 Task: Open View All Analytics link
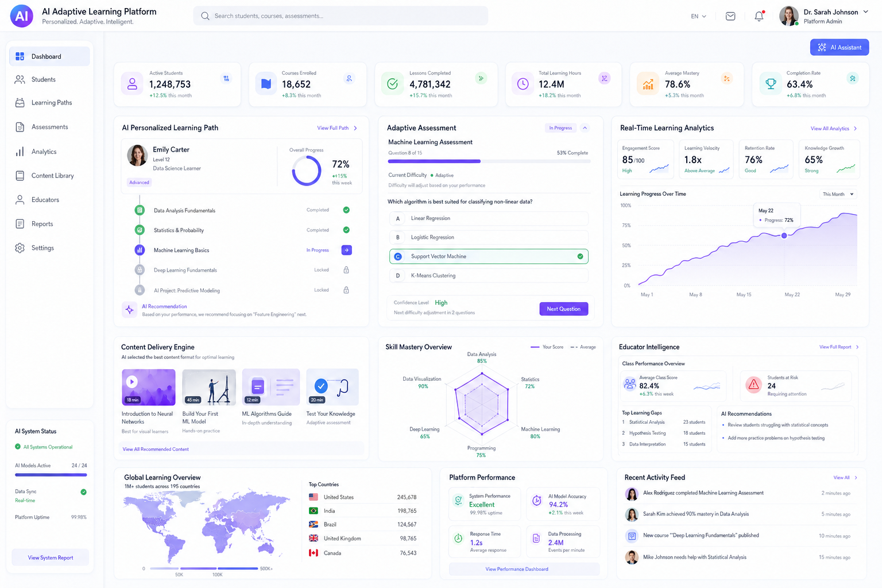click(x=830, y=129)
